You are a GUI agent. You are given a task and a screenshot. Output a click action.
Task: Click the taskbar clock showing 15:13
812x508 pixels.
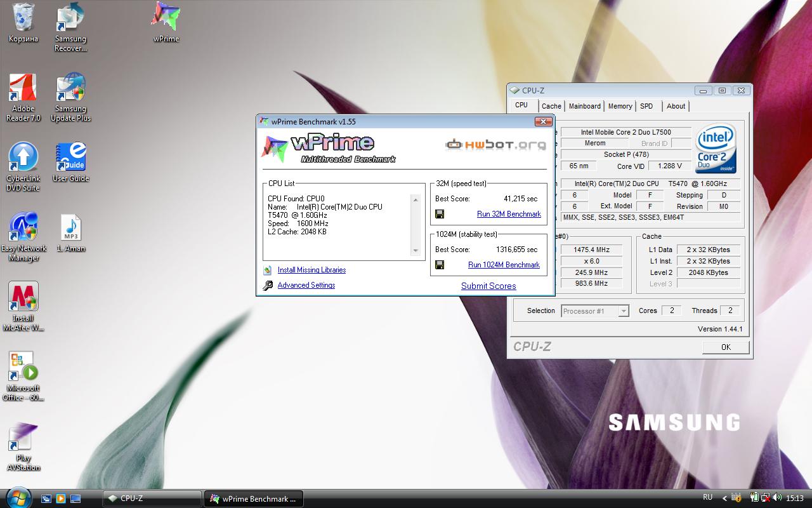coord(794,498)
